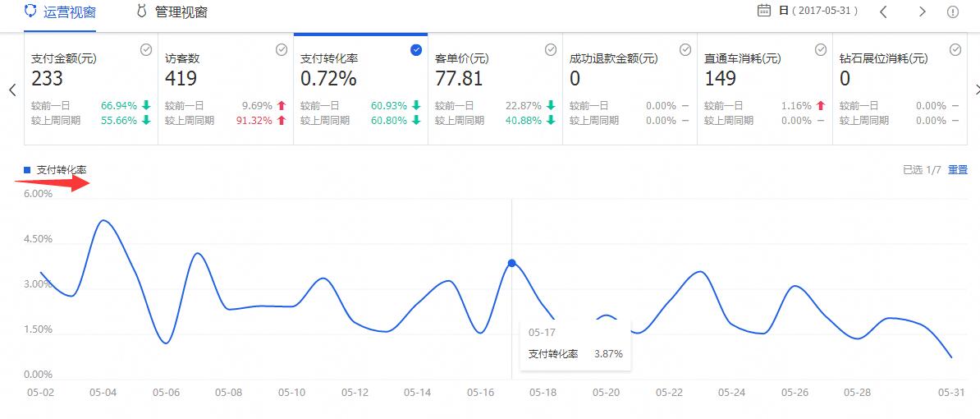Enable the 访客数 metric checkbox
The image size is (980, 419).
pyautogui.click(x=281, y=50)
